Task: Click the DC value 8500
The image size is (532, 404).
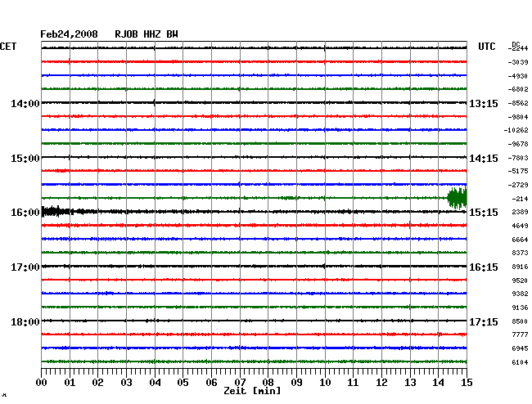Action: (x=520, y=321)
